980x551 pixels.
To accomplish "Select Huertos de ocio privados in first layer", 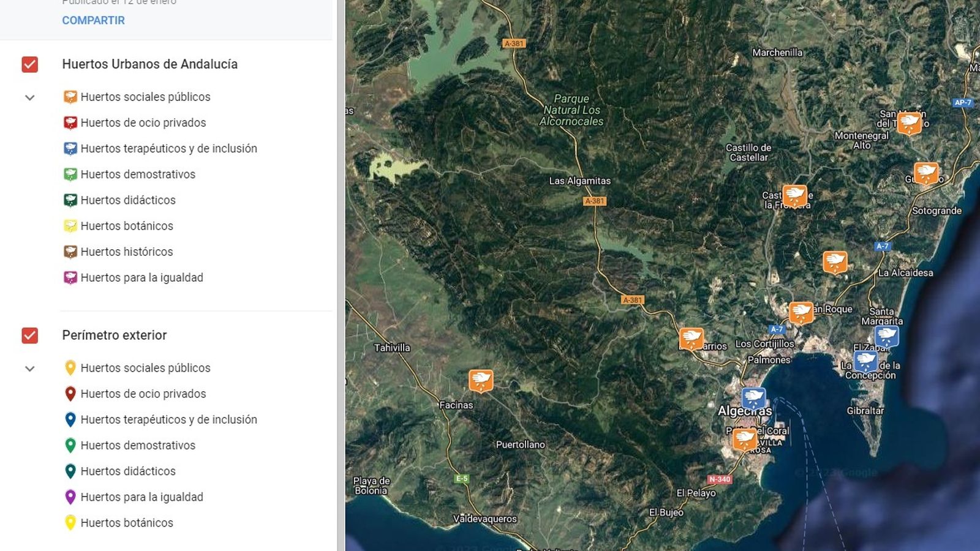I will pos(143,122).
